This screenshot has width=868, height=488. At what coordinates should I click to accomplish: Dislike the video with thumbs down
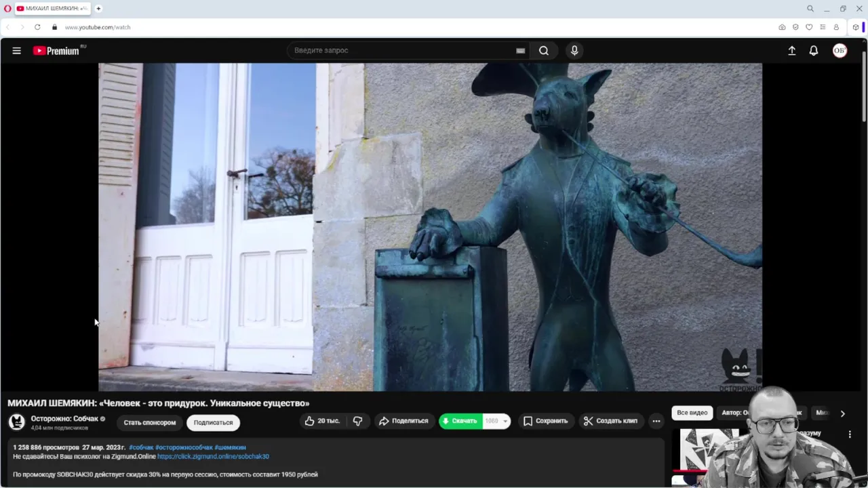click(x=357, y=421)
